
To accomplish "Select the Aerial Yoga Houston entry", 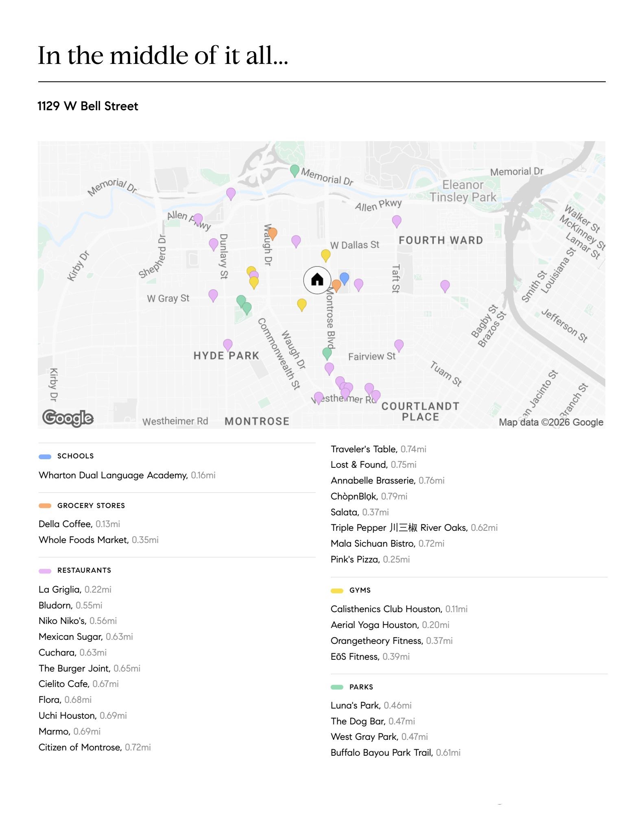I will [x=390, y=625].
